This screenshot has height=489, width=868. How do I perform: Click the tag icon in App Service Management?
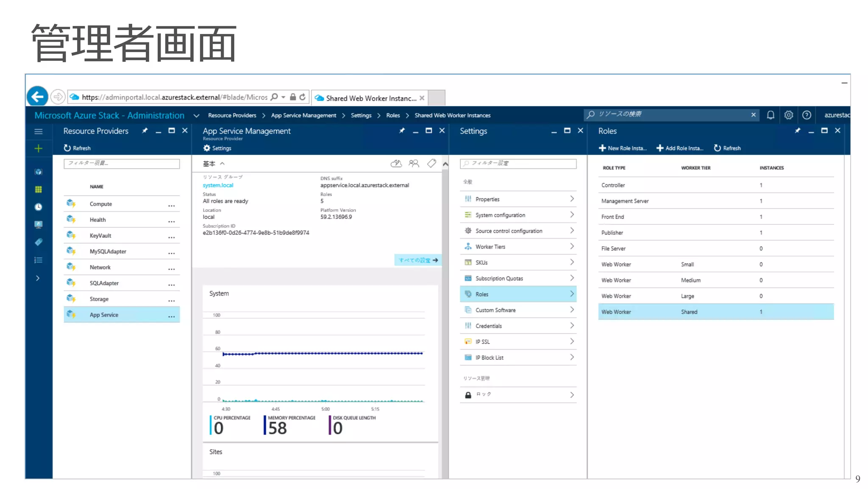point(431,163)
